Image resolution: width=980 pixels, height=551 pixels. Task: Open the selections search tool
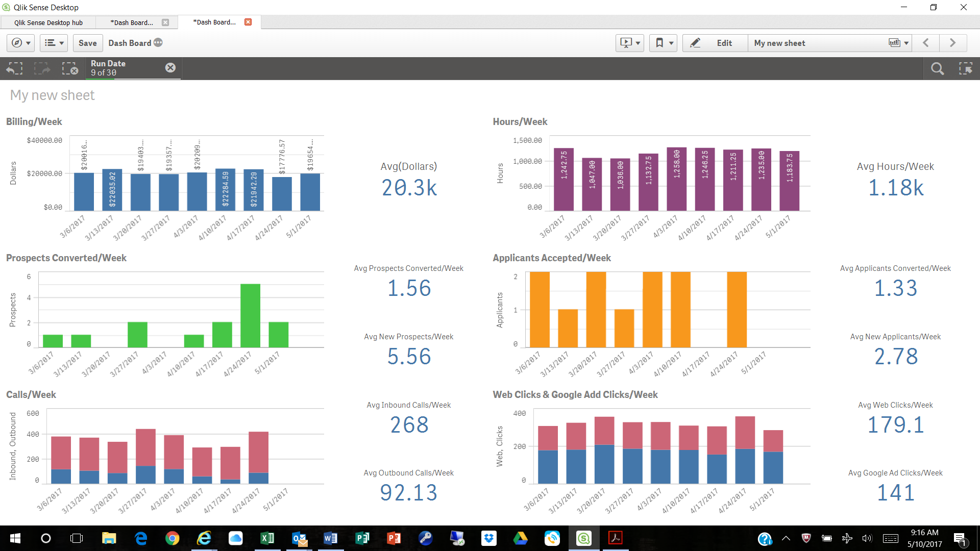pyautogui.click(x=937, y=68)
